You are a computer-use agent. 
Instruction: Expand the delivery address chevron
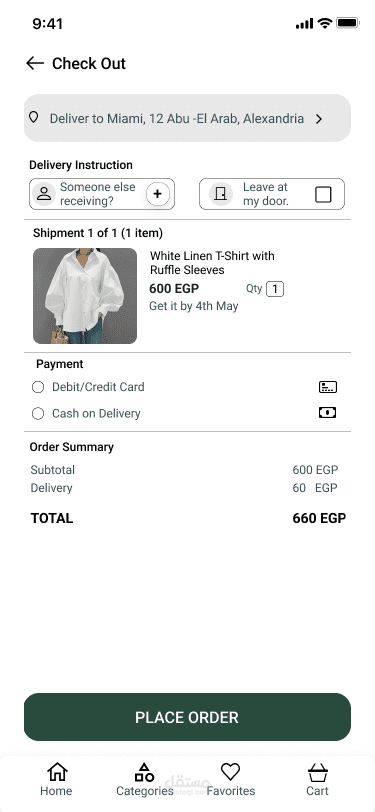319,119
